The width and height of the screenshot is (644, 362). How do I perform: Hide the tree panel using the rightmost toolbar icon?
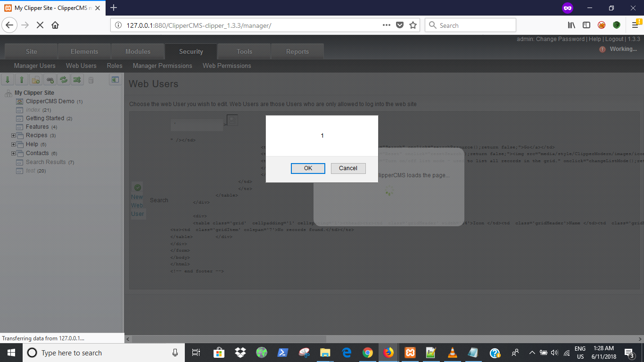click(x=115, y=80)
